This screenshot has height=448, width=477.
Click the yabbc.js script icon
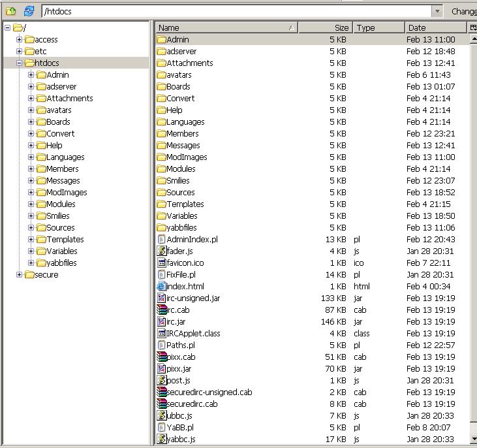tap(162, 439)
